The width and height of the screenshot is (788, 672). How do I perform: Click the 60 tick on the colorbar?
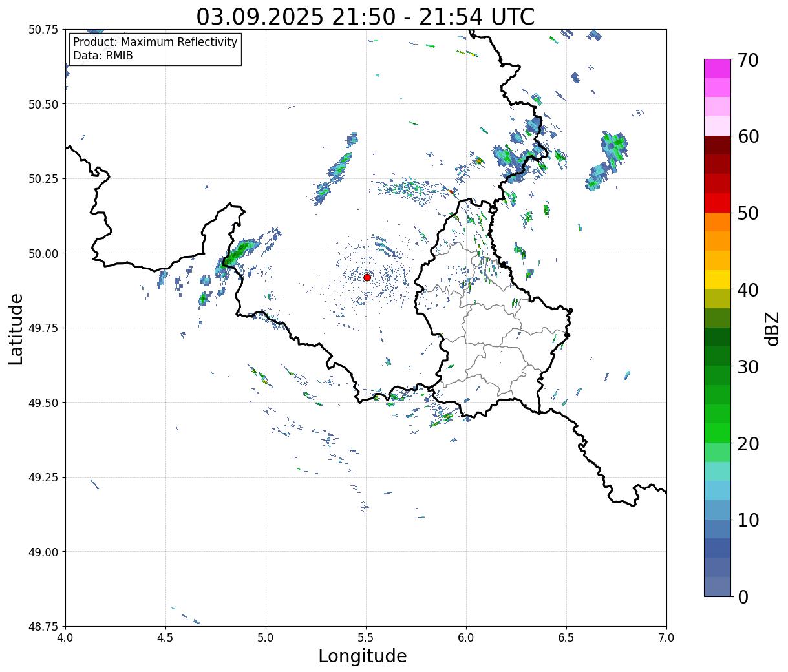[x=747, y=136]
